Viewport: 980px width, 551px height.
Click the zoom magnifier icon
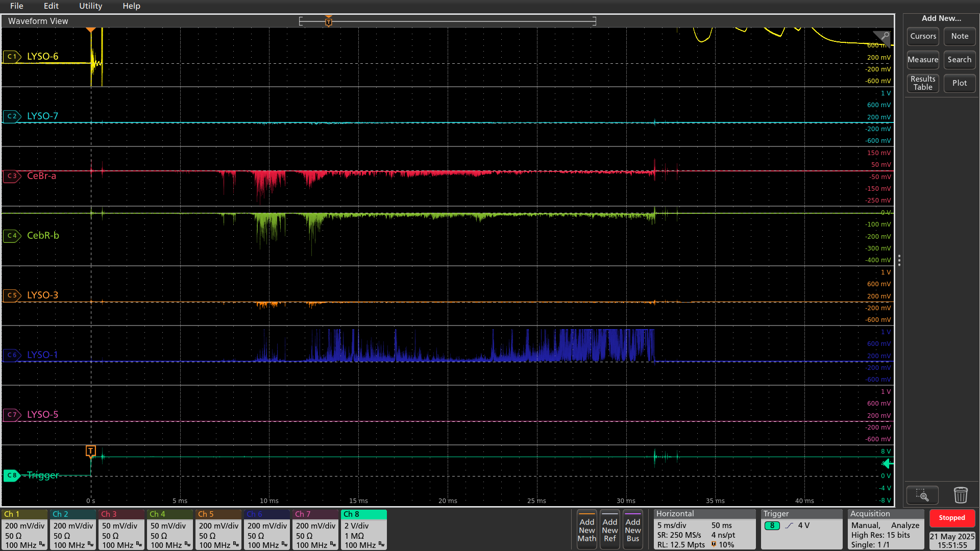922,495
